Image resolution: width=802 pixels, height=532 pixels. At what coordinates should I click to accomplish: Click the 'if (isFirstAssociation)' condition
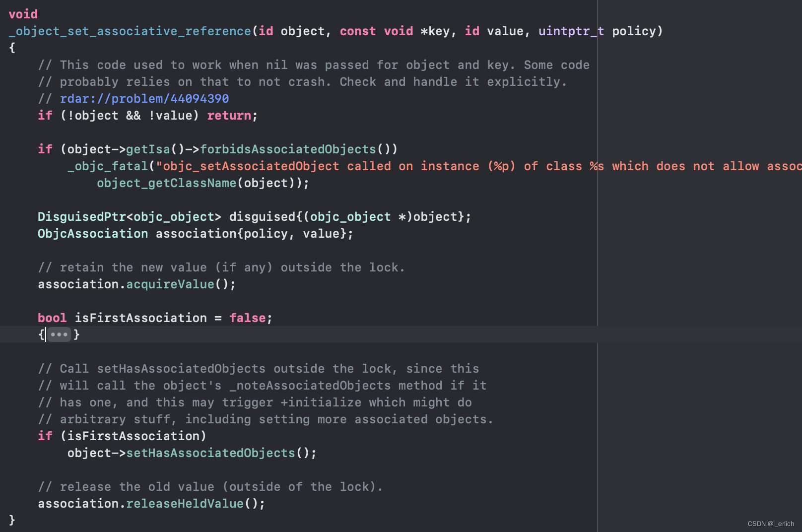[122, 436]
